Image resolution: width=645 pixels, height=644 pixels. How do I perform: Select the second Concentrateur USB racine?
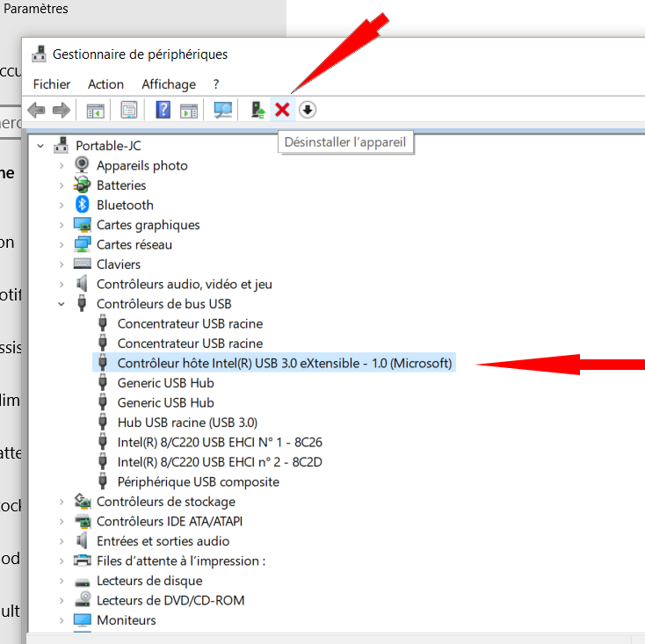tap(190, 344)
